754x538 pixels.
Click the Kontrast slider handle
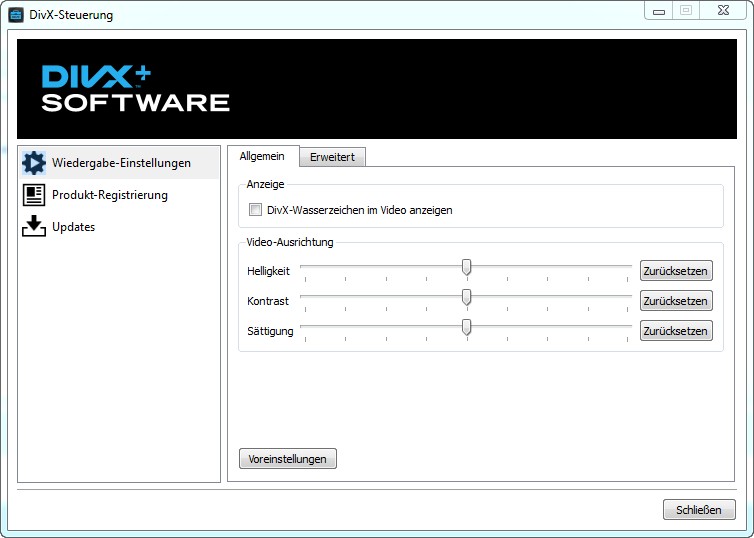[x=466, y=297]
